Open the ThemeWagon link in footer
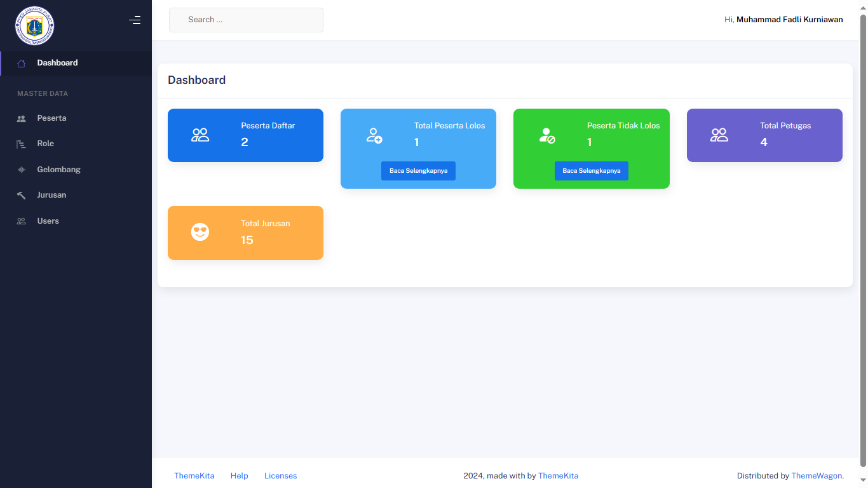Viewport: 868px width, 488px height. 816,476
